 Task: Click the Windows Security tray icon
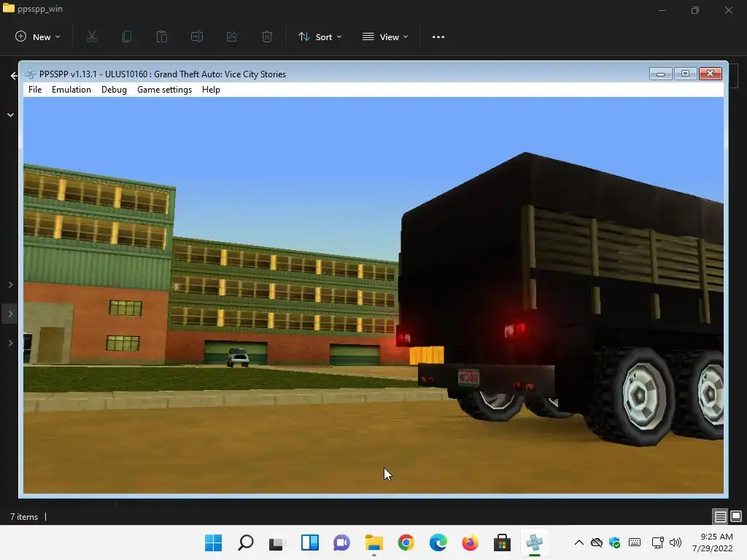614,542
